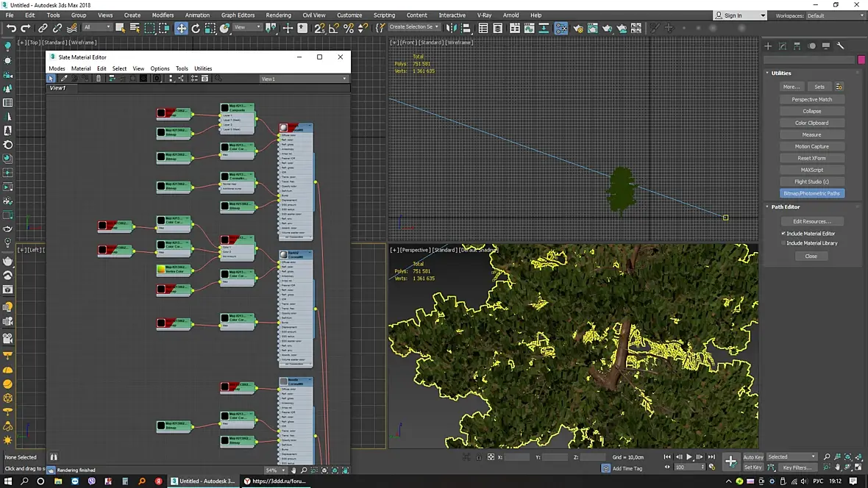Open the Modify command panel tab
The width and height of the screenshot is (868, 488).
[x=782, y=46]
